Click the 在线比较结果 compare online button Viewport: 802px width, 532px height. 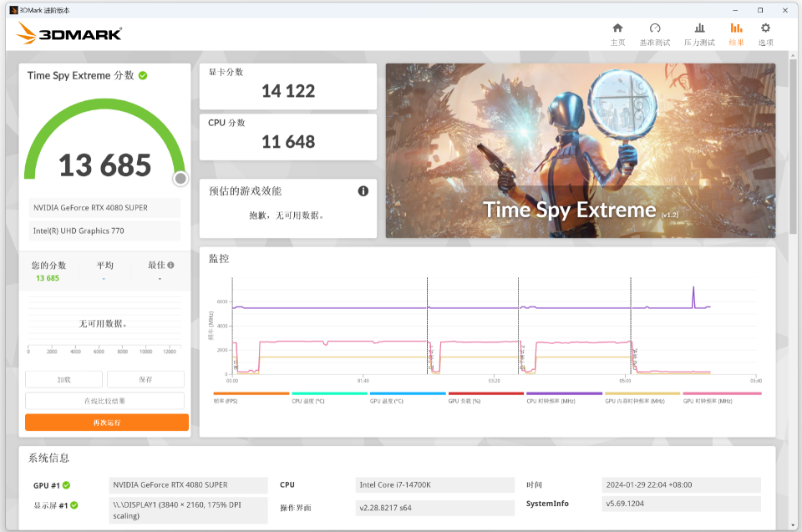pos(105,401)
